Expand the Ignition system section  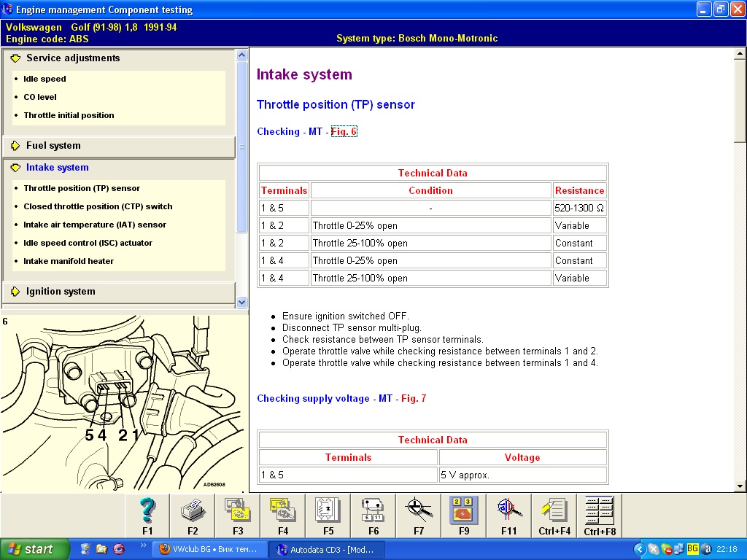pyautogui.click(x=61, y=292)
